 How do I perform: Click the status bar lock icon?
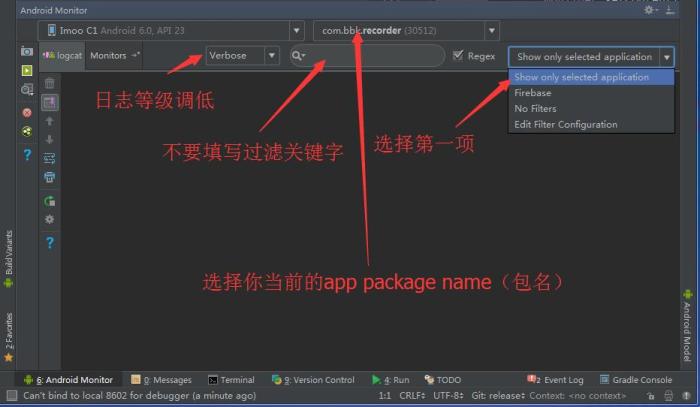(x=651, y=396)
